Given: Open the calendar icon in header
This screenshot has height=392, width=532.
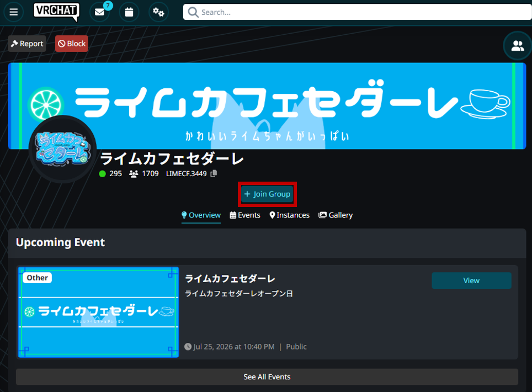Looking at the screenshot, I should 129,12.
